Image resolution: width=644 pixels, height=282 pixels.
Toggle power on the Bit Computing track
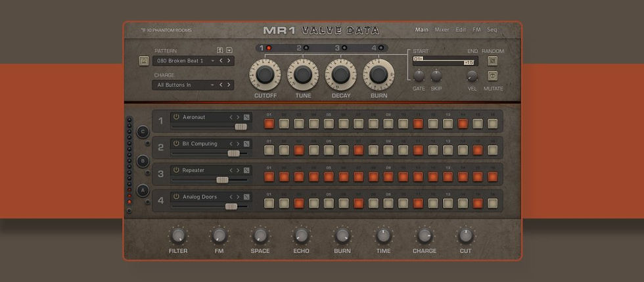click(x=176, y=143)
